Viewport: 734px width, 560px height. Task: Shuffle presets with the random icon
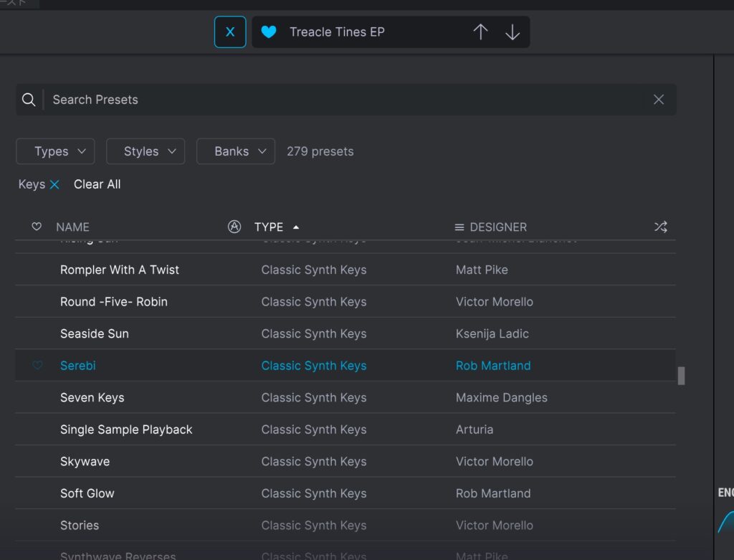[x=660, y=227]
